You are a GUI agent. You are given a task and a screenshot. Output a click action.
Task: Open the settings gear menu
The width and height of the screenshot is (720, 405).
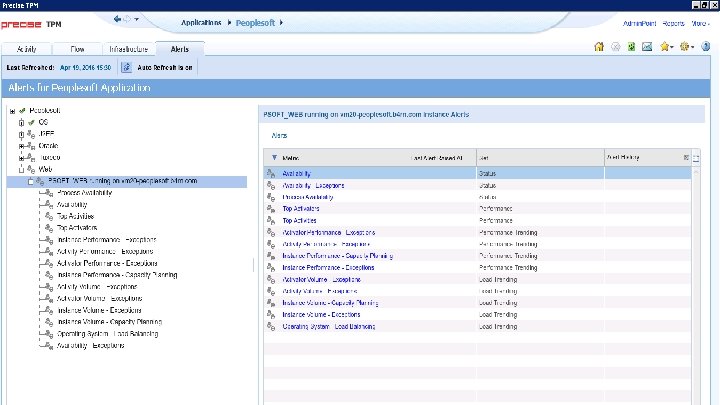click(x=686, y=46)
